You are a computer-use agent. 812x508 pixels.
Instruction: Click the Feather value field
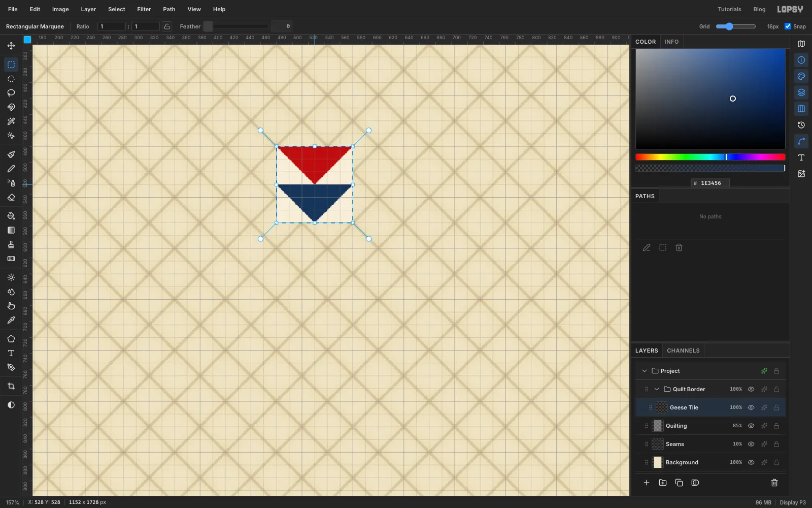tap(282, 26)
